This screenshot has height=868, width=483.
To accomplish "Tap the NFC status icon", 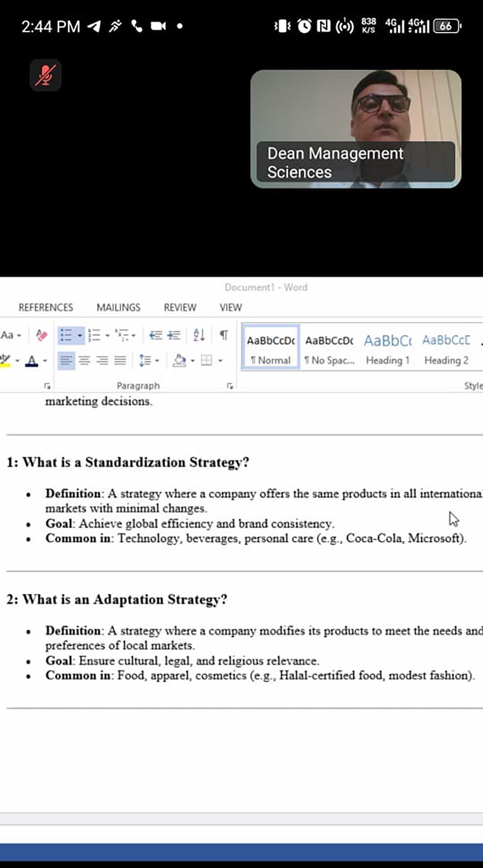I will click(x=324, y=26).
